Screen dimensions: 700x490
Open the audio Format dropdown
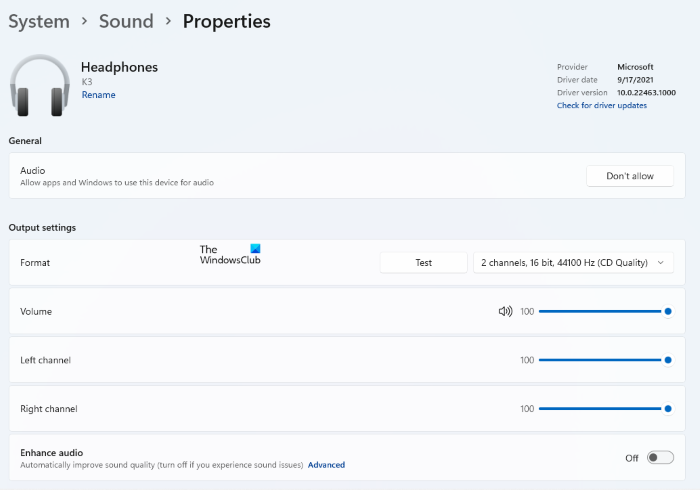coord(573,262)
